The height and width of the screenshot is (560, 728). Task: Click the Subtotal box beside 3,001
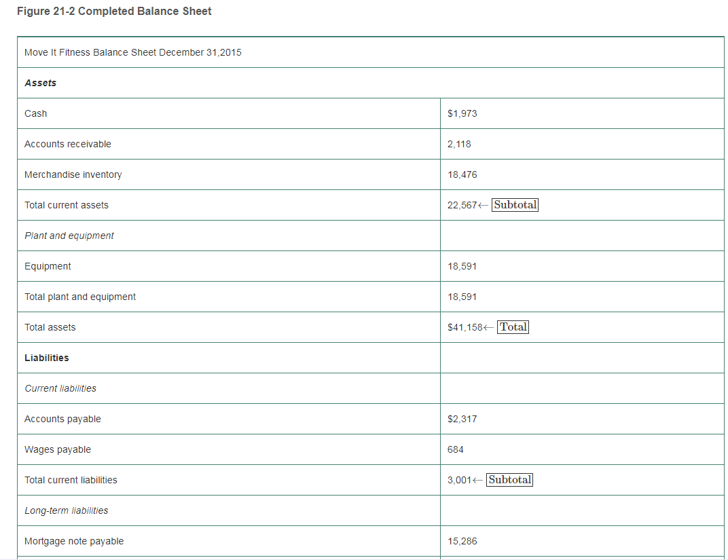click(x=509, y=480)
